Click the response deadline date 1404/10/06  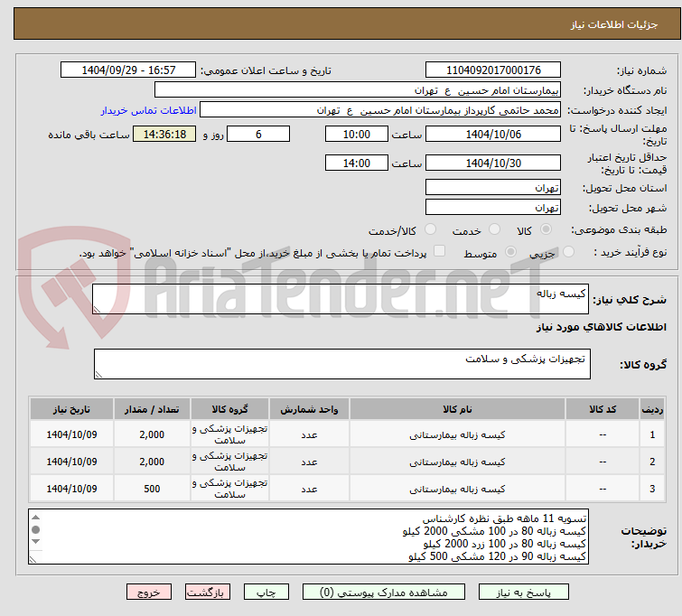pos(493,134)
